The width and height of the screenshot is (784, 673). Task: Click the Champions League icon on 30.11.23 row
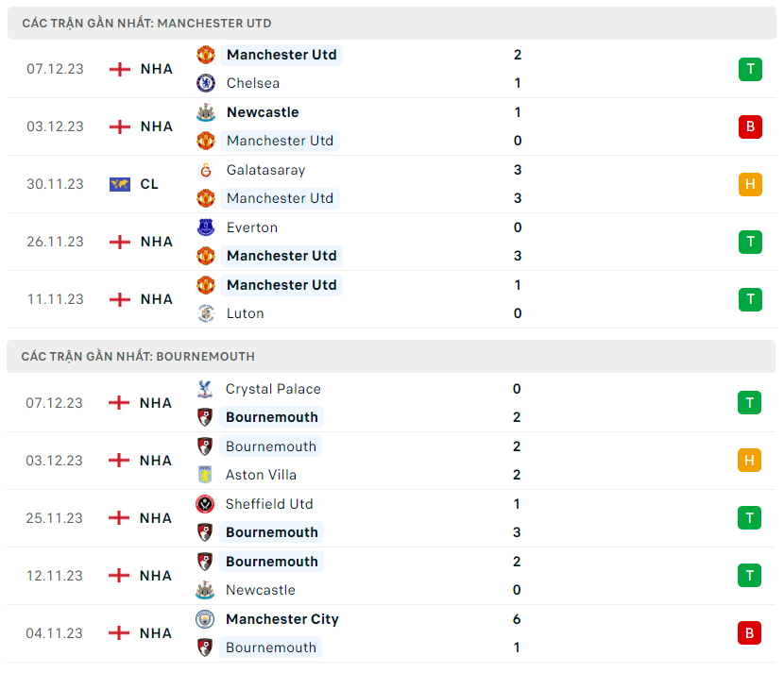pyautogui.click(x=119, y=184)
